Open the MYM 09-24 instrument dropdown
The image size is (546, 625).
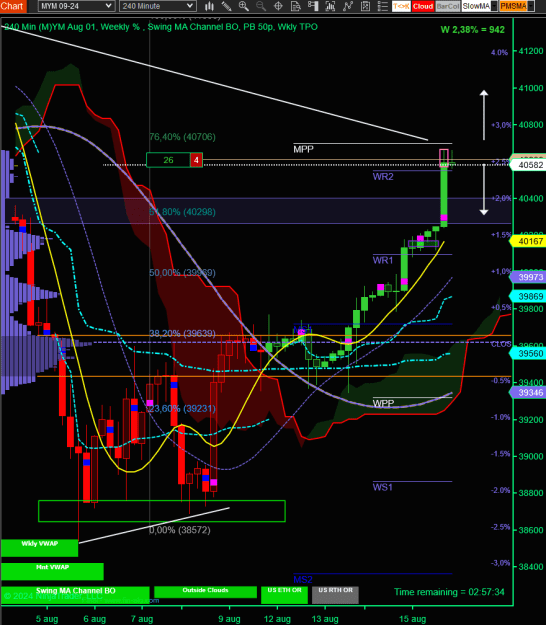click(x=77, y=6)
